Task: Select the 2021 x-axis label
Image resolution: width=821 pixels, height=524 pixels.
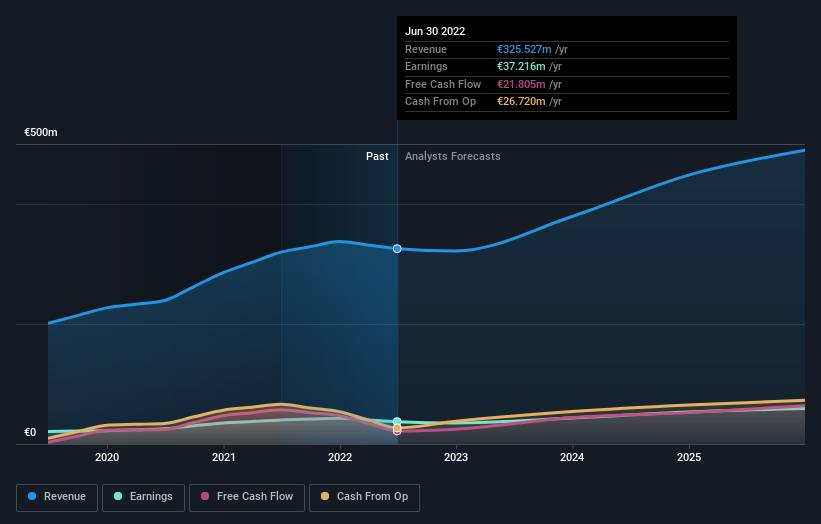Action: click(x=224, y=457)
